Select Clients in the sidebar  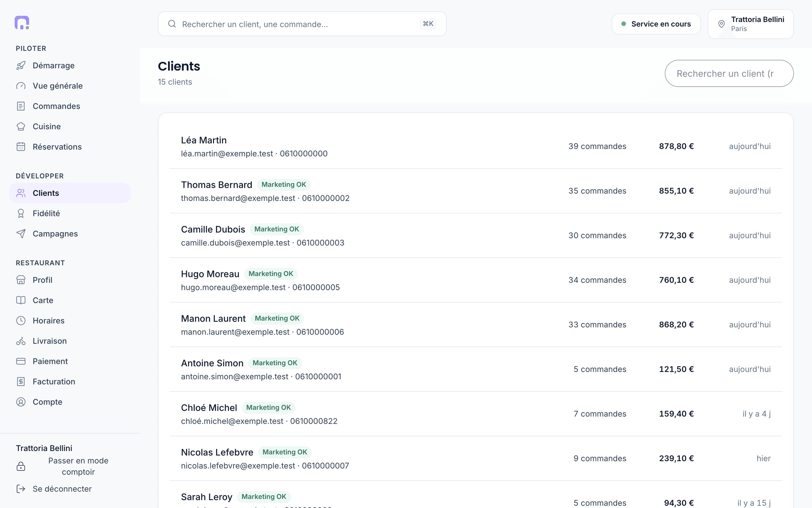point(70,193)
